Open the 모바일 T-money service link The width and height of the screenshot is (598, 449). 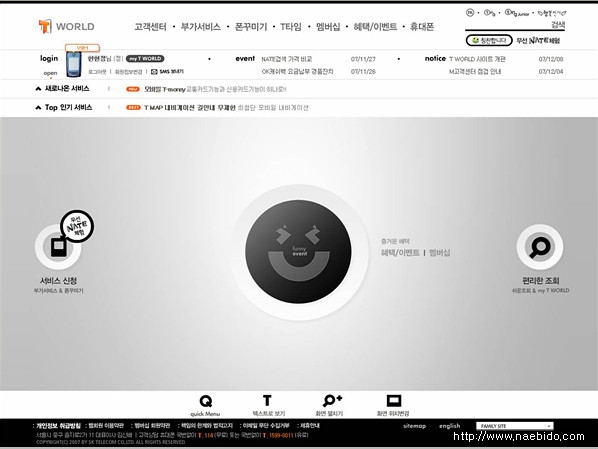[x=215, y=89]
